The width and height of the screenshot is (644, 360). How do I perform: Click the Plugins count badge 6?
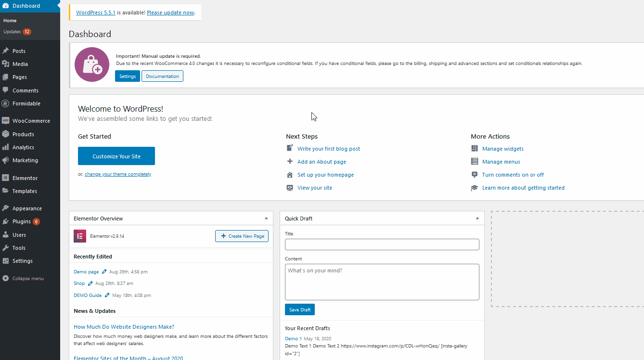[36, 221]
